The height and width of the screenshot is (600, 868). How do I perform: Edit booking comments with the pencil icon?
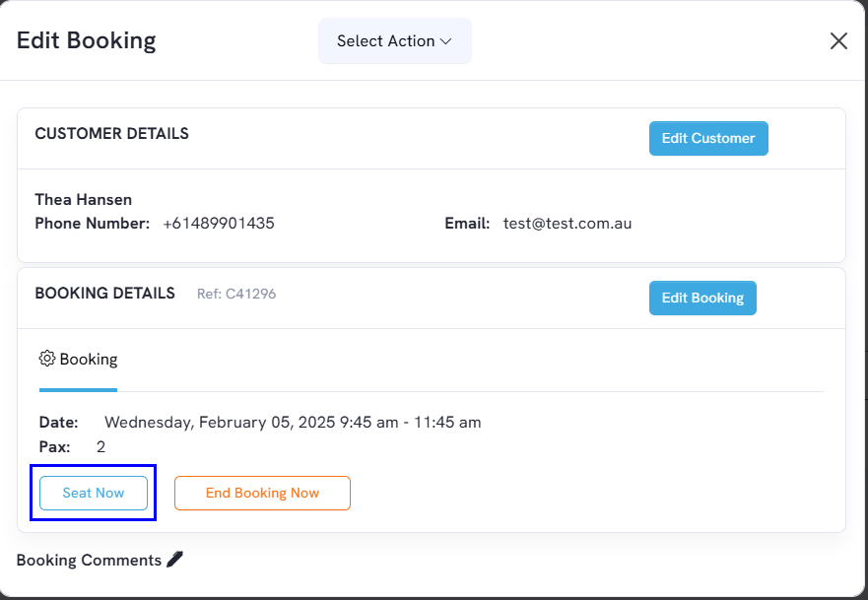tap(175, 559)
